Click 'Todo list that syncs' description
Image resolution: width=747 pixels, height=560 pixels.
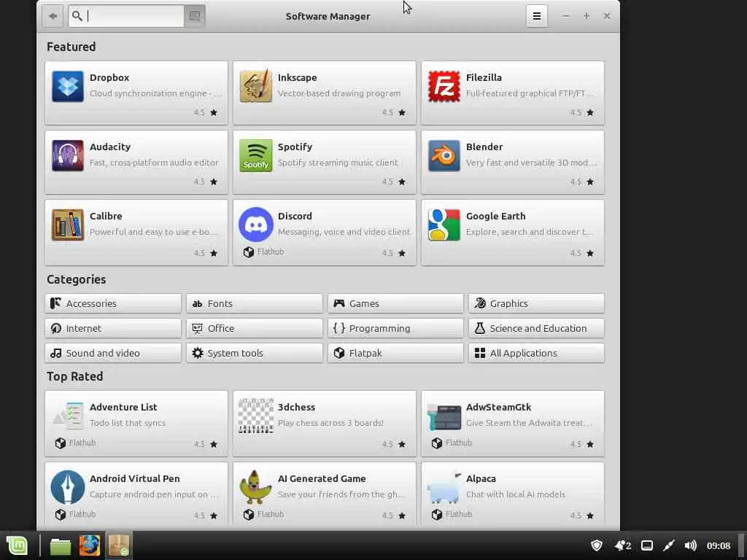[128, 423]
